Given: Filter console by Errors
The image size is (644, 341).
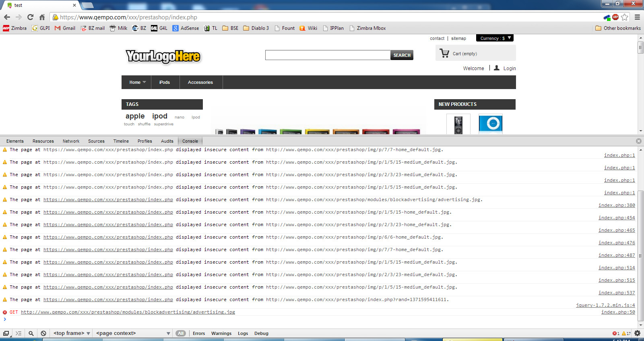Looking at the screenshot, I should pyautogui.click(x=199, y=333).
